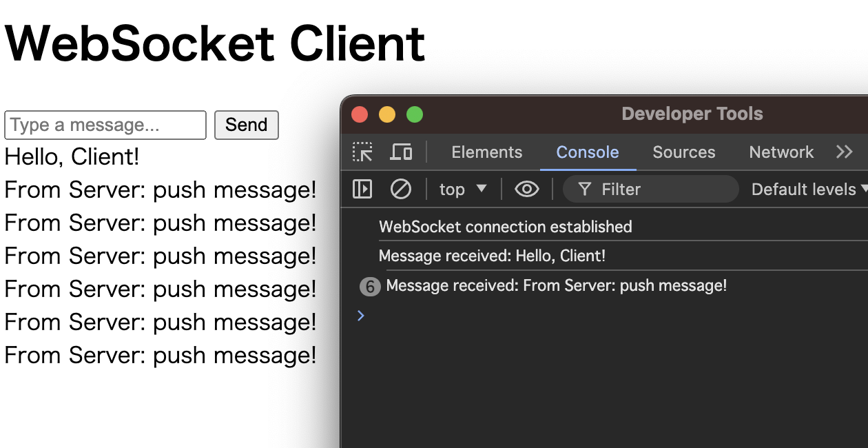
Task: Click the filter funnel icon
Action: 585,189
